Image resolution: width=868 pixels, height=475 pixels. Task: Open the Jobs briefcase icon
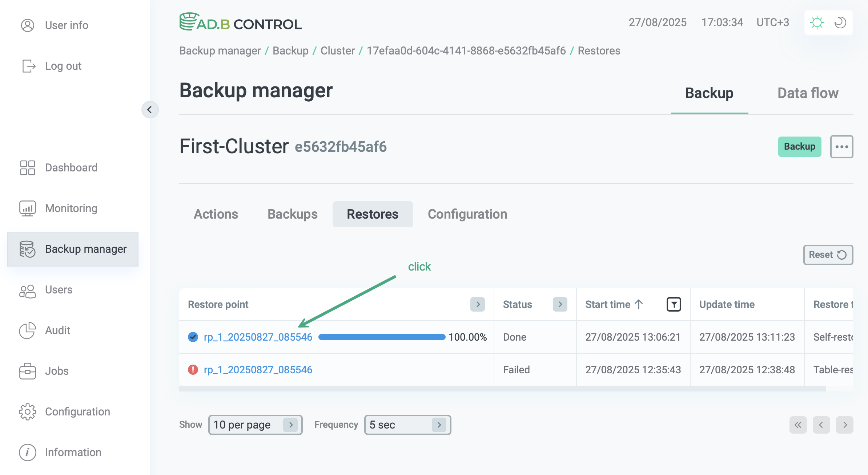27,371
